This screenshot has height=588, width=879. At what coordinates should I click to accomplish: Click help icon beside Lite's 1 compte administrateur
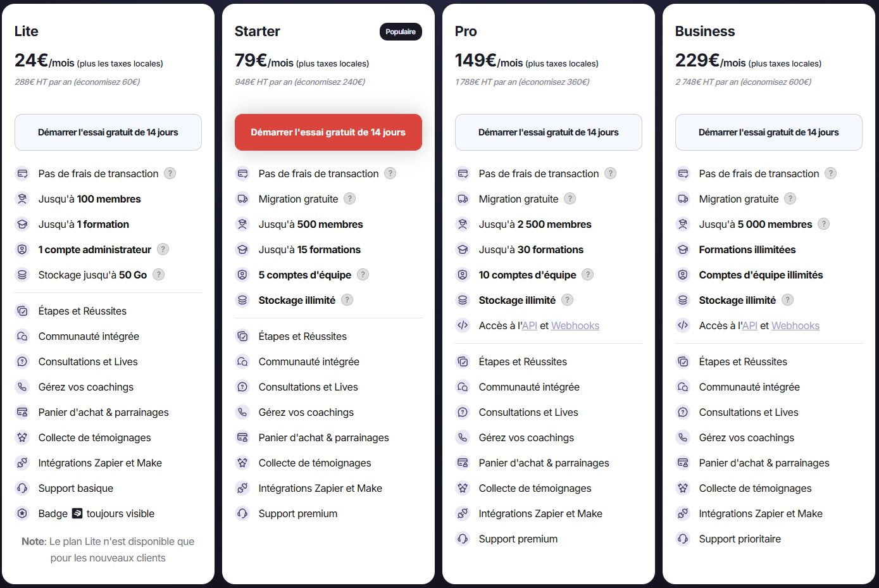click(x=163, y=249)
